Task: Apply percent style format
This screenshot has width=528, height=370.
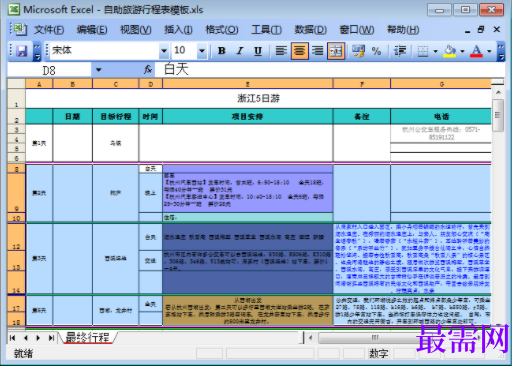Action: tap(376, 51)
